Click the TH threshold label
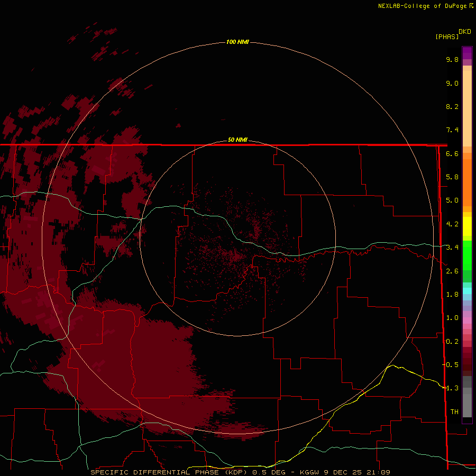The height and width of the screenshot is (476, 476). pos(454,411)
